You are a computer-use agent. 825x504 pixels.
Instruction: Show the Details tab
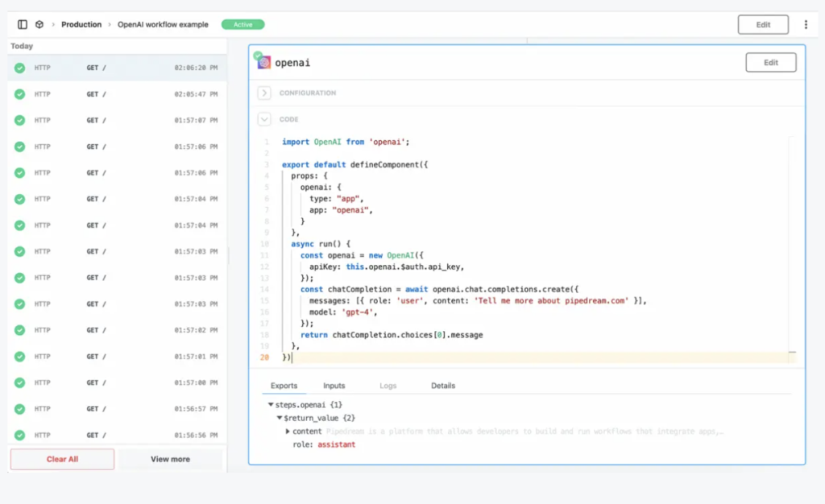443,386
